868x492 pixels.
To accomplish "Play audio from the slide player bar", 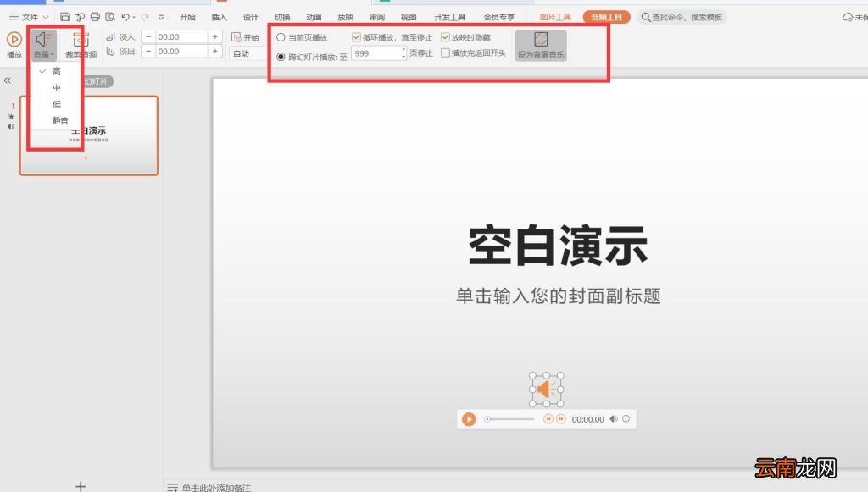I will pos(469,419).
